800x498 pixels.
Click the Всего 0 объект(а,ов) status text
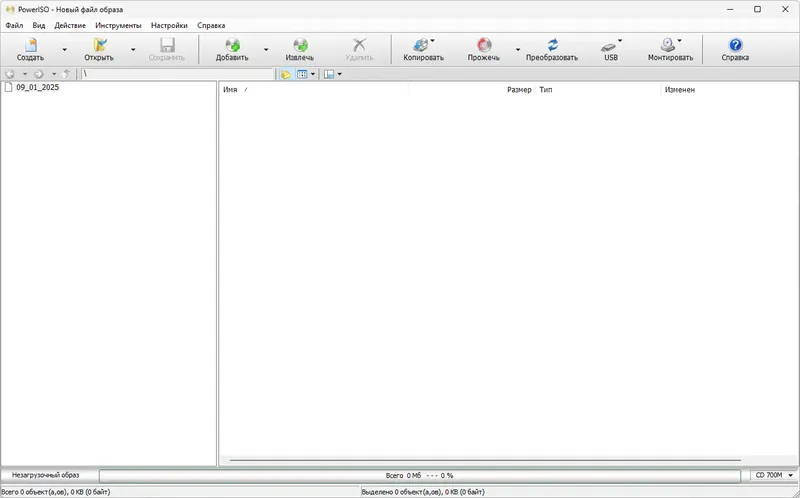[x=56, y=492]
